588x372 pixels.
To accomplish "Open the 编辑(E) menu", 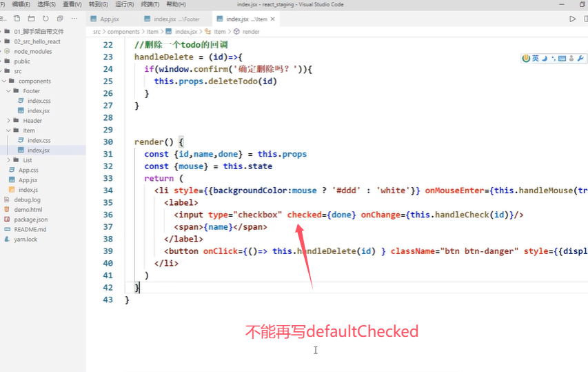I will tap(21, 5).
